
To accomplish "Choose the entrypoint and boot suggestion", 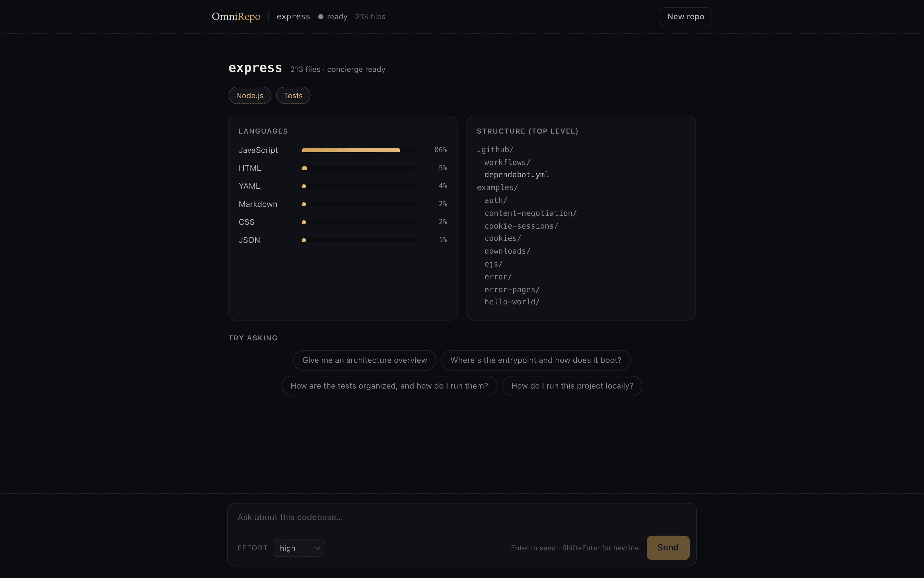I will point(536,360).
